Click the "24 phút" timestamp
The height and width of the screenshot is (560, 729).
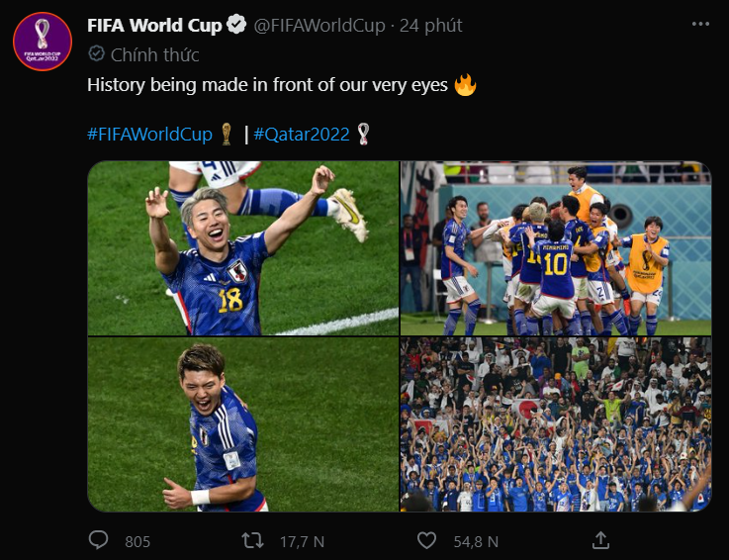pos(430,26)
